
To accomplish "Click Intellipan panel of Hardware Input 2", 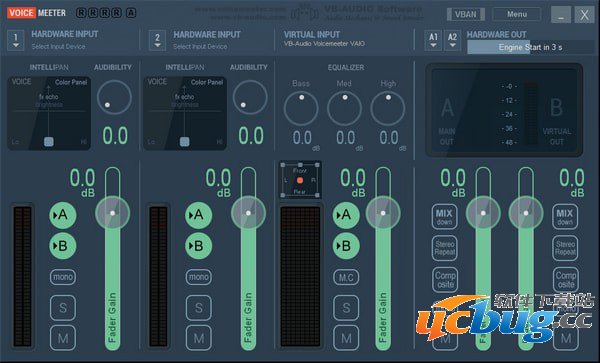I will (185, 113).
